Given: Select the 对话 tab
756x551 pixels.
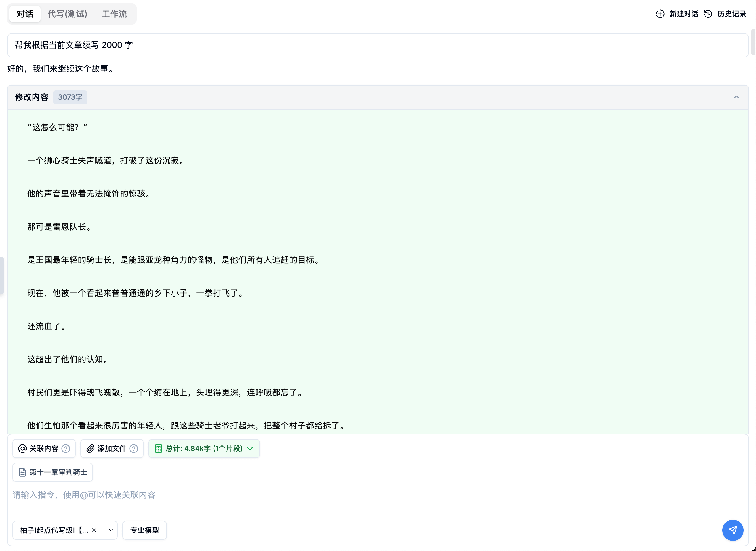Looking at the screenshot, I should pos(24,14).
